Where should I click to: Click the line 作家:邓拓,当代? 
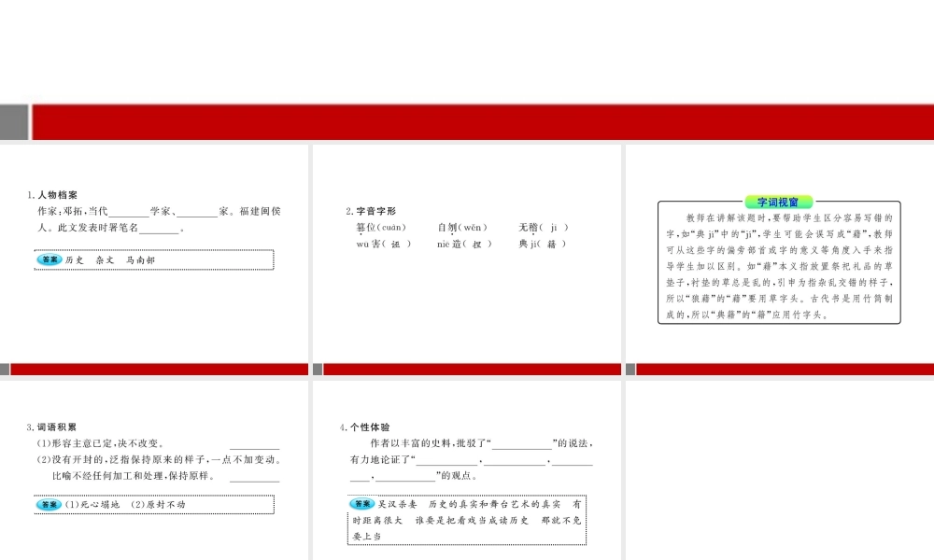pyautogui.click(x=159, y=211)
